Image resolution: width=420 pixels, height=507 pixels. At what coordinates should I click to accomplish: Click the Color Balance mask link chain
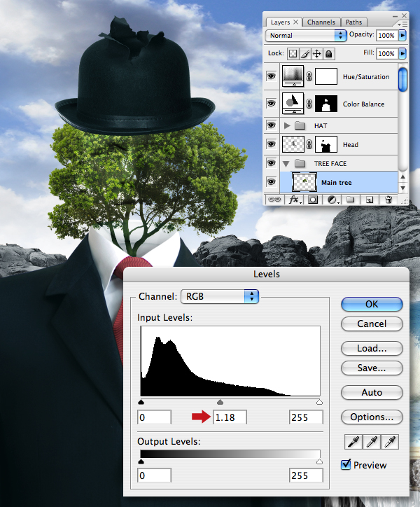[x=309, y=104]
